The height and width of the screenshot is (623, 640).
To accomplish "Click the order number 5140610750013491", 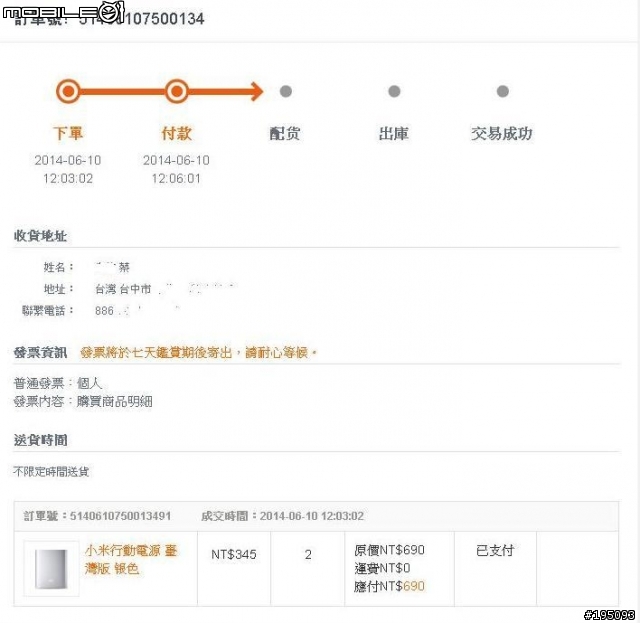I will [x=120, y=516].
